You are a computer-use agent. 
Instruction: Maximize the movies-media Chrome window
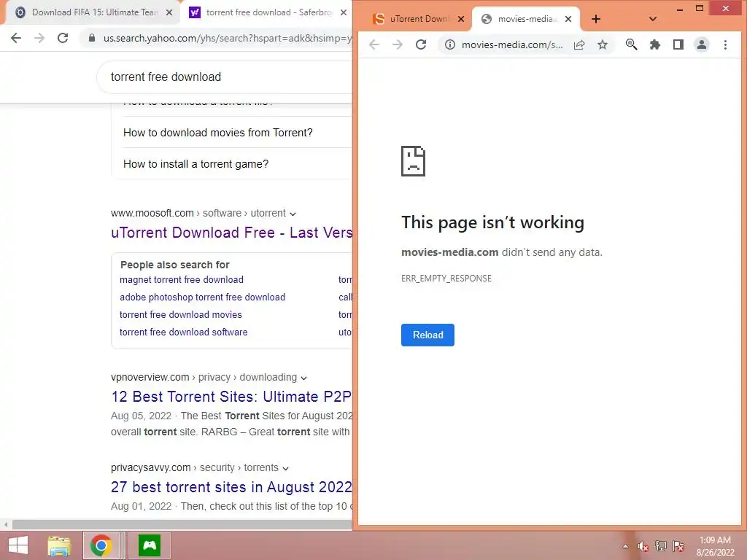pos(700,8)
